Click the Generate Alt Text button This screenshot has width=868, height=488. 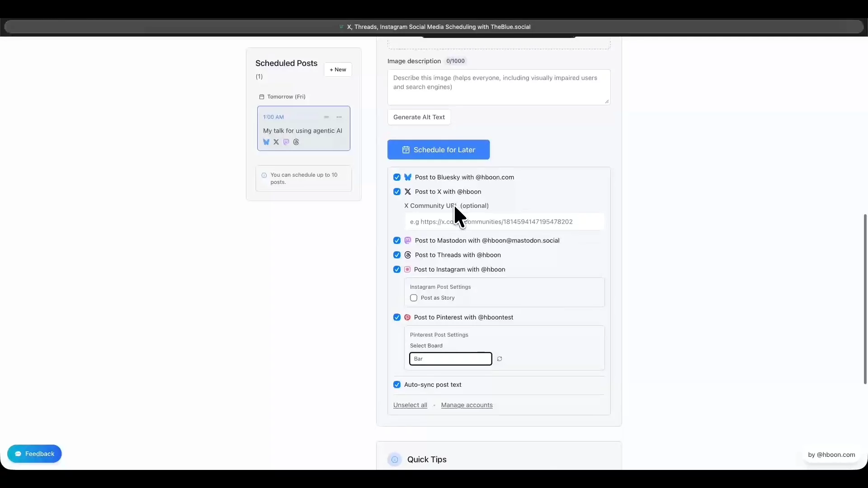tap(419, 117)
